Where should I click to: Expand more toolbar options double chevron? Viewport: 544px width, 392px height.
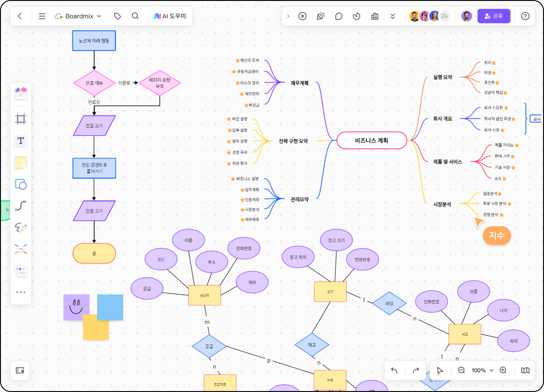pos(392,16)
